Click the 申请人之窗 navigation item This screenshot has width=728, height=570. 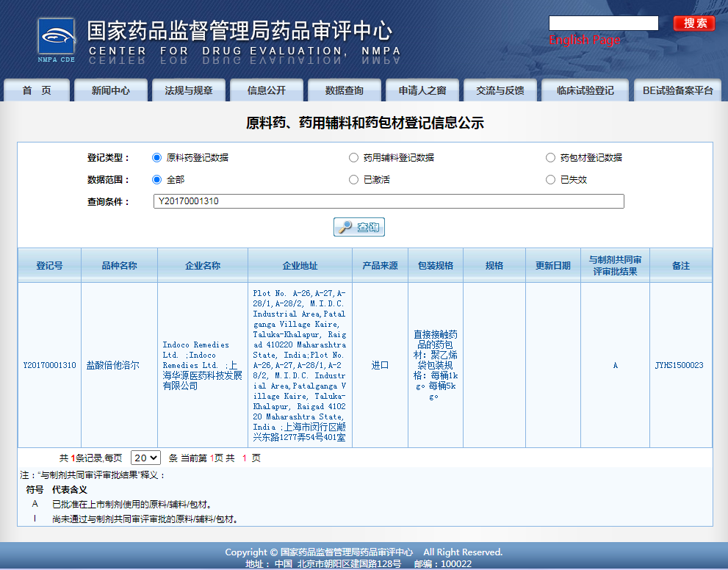[x=421, y=90]
